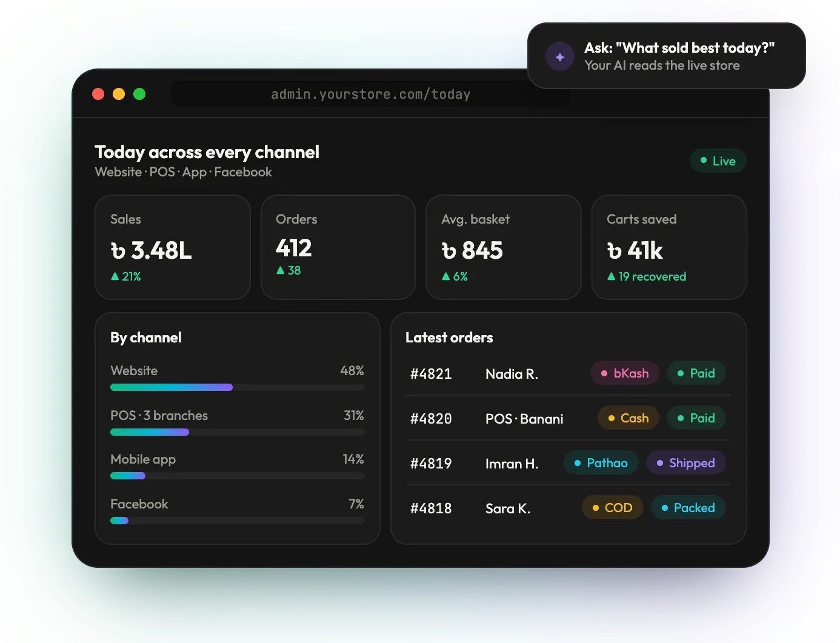The image size is (840, 643).
Task: Click the 38 orders increase indicator
Action: [288, 270]
